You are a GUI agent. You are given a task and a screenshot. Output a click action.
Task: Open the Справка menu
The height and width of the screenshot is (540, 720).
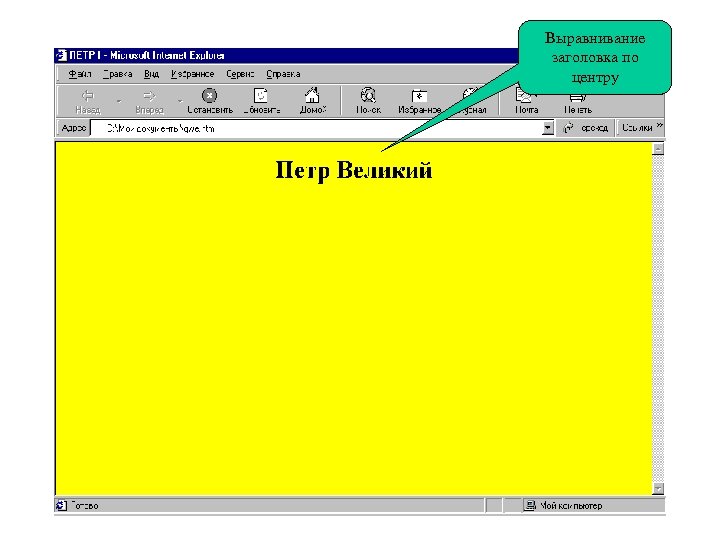(283, 74)
